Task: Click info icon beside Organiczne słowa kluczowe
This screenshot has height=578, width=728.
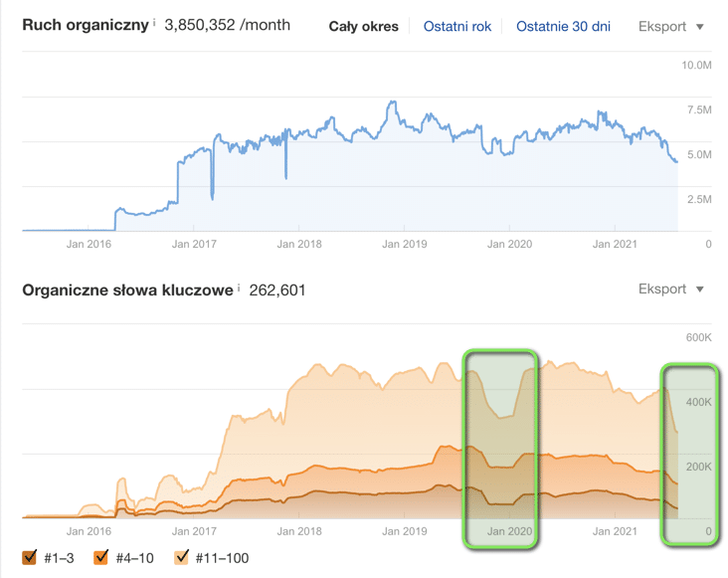Action: 238,287
